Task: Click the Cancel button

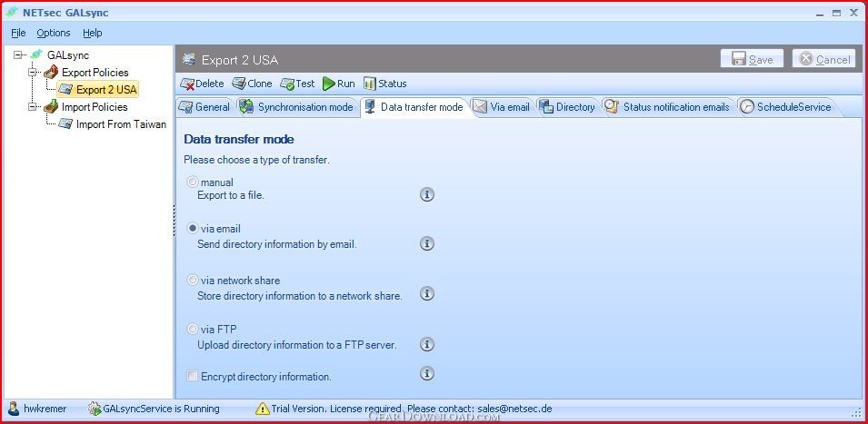Action: [823, 59]
